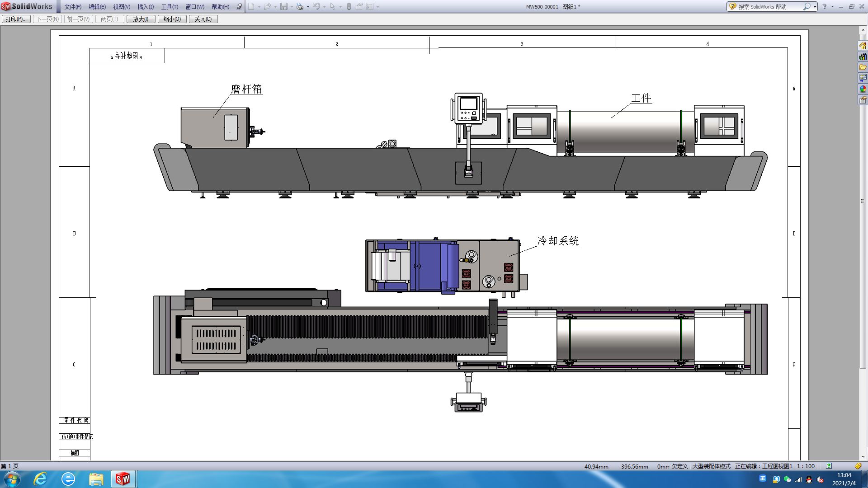
Task: Click the pin menu bar icon
Action: 239,6
